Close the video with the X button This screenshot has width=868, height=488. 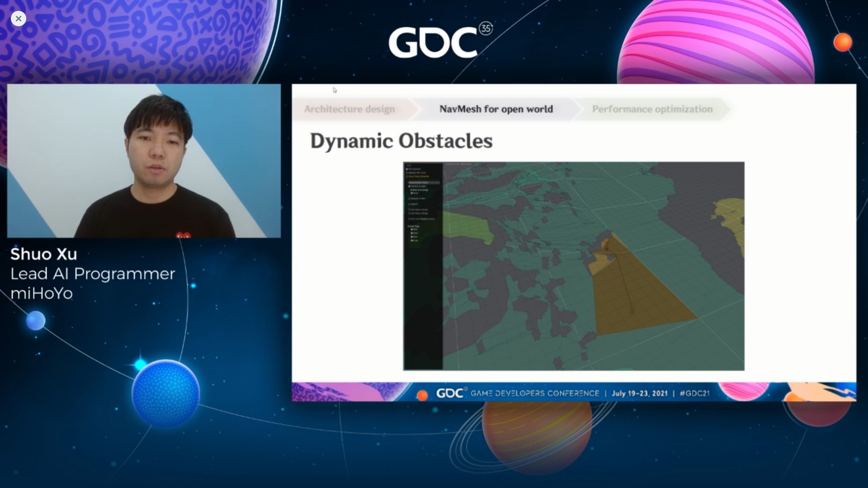19,19
